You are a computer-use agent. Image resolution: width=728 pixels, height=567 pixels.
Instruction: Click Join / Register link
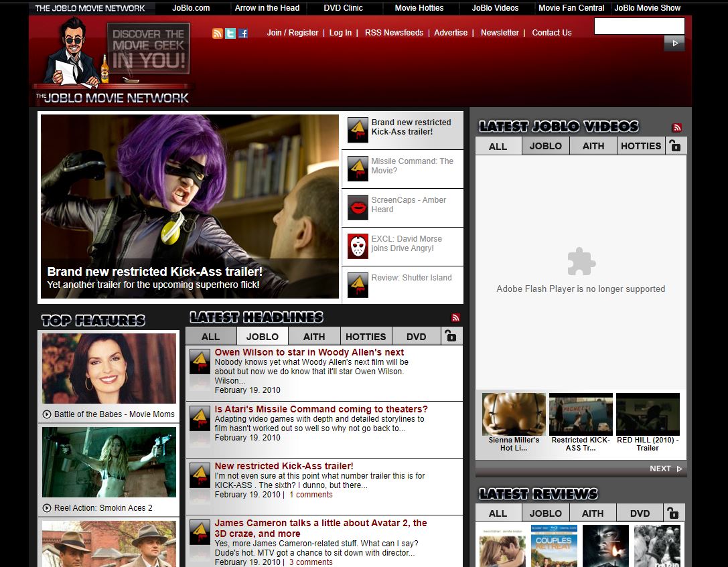click(x=293, y=33)
